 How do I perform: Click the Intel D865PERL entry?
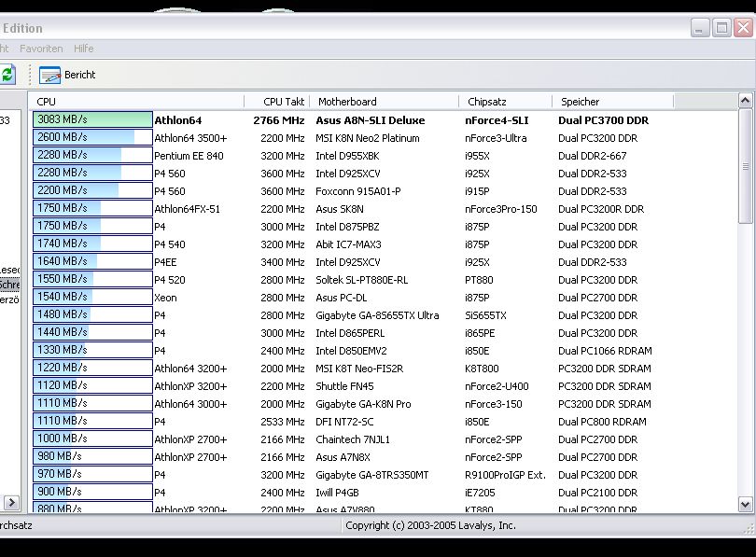click(x=350, y=333)
